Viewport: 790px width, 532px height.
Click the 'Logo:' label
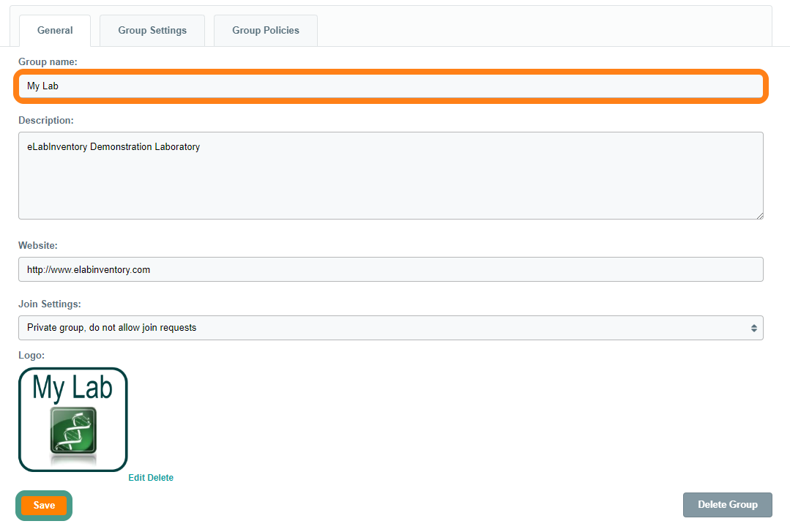(x=31, y=355)
